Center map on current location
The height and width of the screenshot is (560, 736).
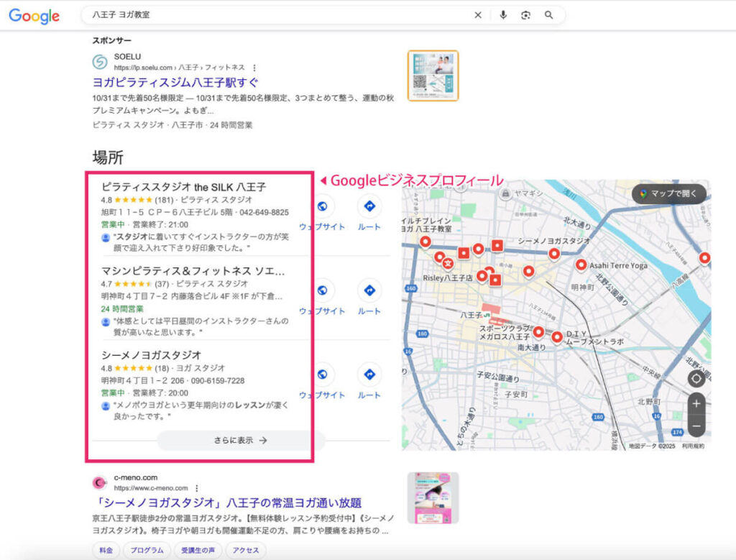(695, 379)
